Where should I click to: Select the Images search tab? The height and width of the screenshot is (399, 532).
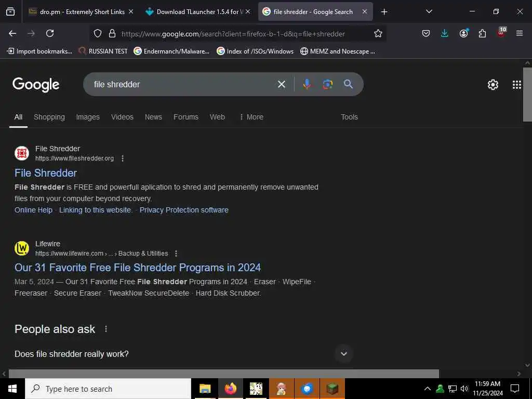[x=88, y=117]
